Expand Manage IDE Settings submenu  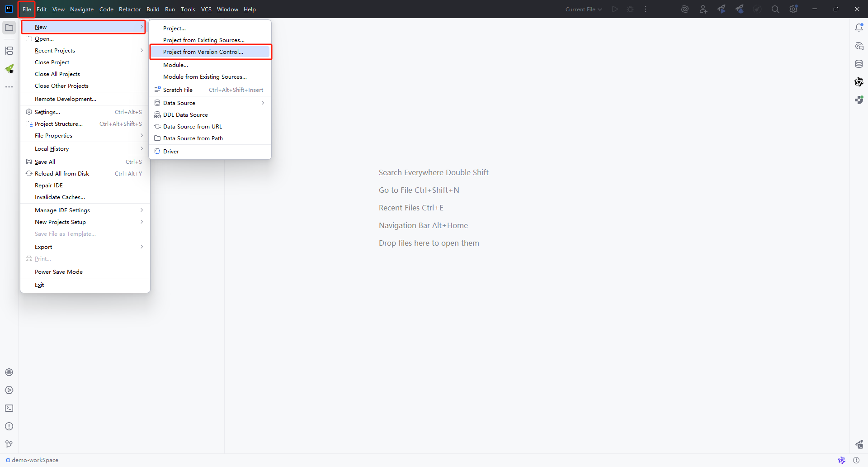85,210
